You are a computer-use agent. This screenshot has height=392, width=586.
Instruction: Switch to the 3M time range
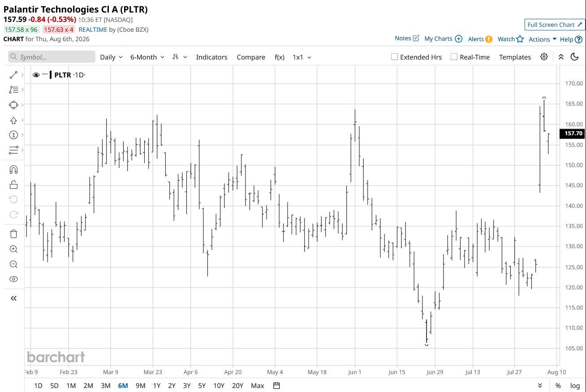click(105, 385)
